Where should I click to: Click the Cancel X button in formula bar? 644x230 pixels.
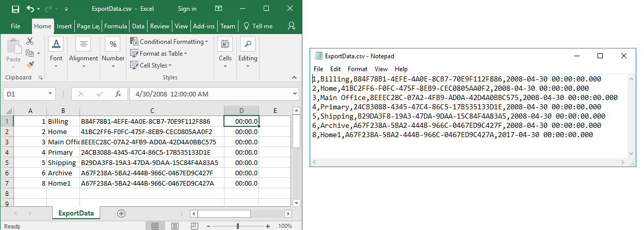click(81, 94)
